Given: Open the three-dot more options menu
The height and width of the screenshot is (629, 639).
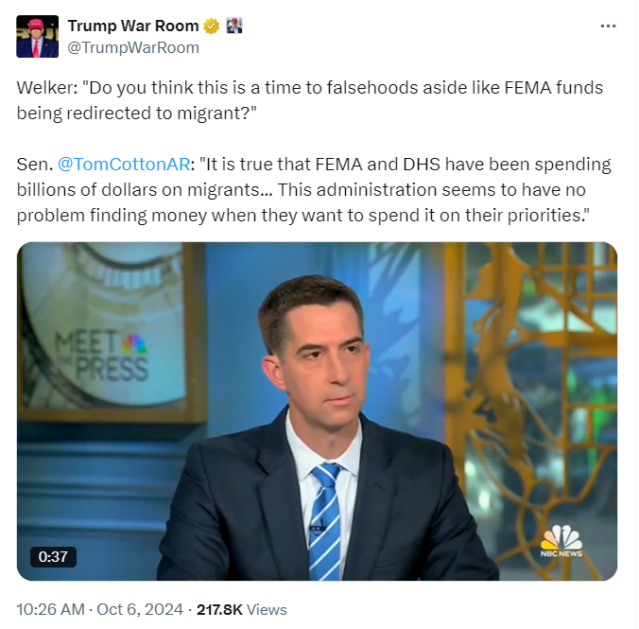Looking at the screenshot, I should pyautogui.click(x=608, y=26).
